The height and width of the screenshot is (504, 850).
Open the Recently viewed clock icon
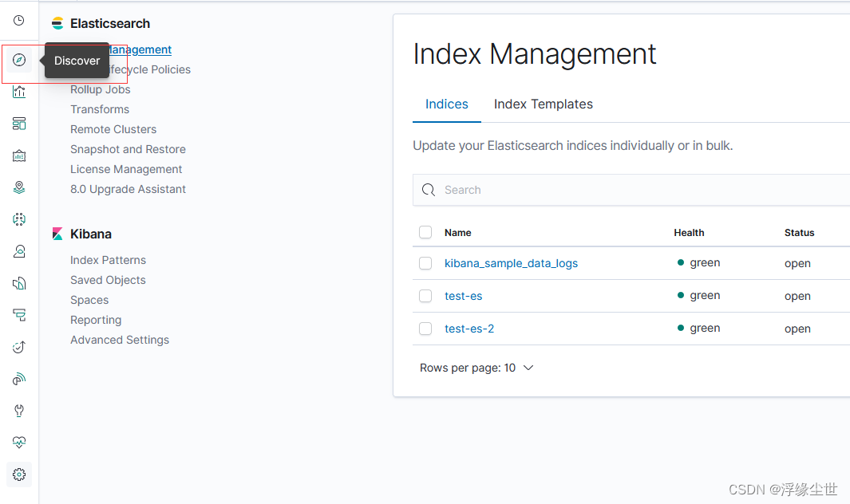click(19, 21)
